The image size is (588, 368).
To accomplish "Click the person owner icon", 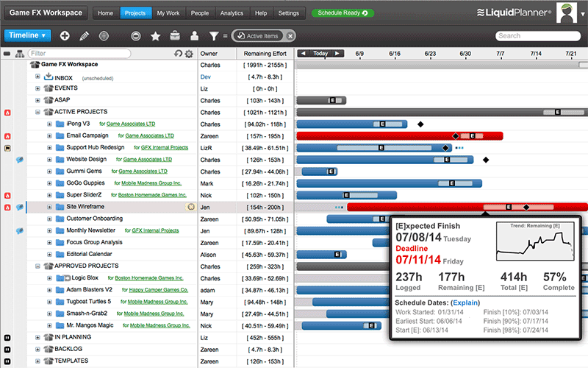I will pyautogui.click(x=194, y=35).
